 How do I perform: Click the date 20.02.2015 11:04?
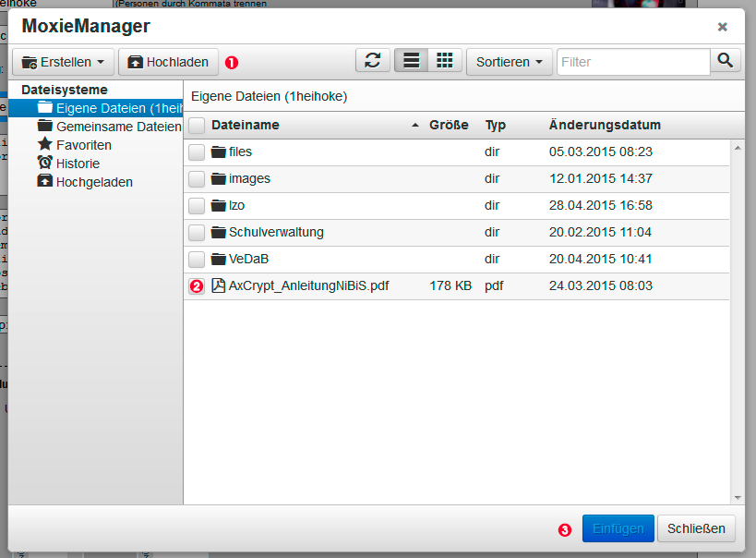(x=600, y=232)
